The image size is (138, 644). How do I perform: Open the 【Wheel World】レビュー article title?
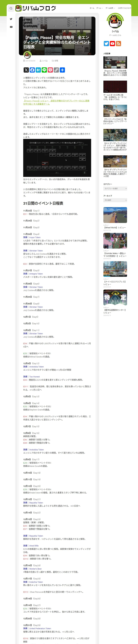click(x=115, y=228)
